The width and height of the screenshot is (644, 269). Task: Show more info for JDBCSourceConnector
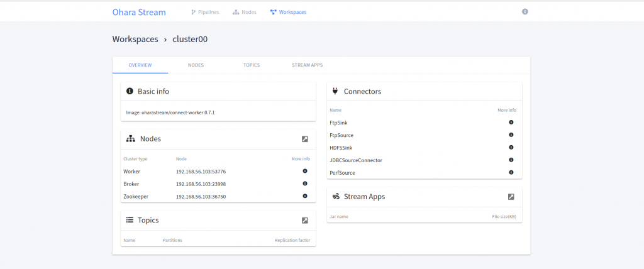[x=511, y=160]
